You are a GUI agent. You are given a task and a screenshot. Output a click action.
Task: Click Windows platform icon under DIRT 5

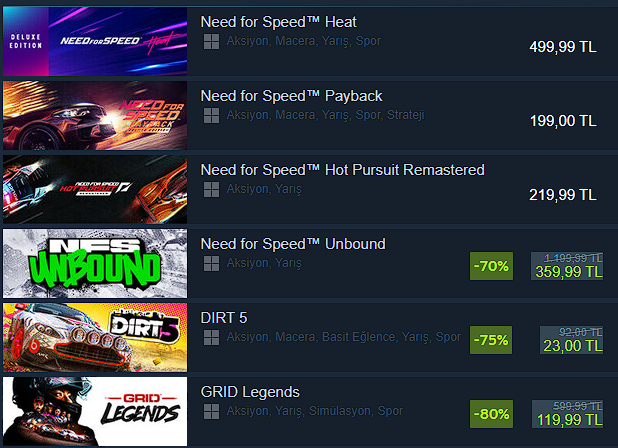click(x=211, y=338)
